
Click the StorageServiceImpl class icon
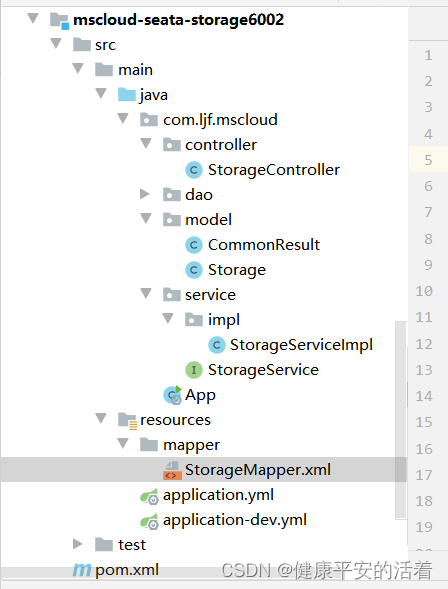click(x=217, y=345)
